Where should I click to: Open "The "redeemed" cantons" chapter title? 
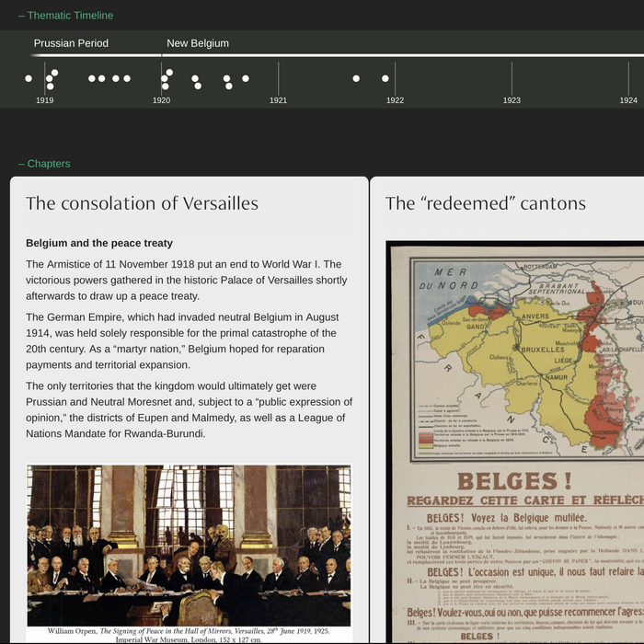[486, 203]
